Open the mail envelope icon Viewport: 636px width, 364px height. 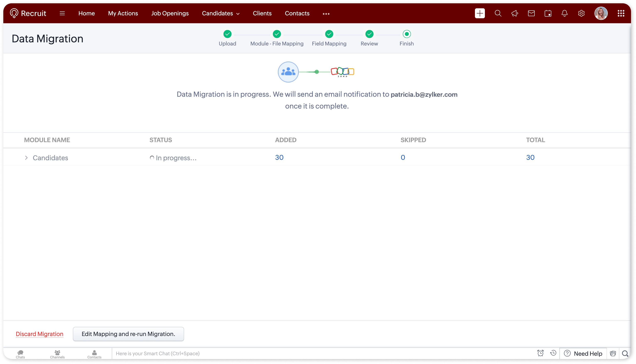[531, 13]
